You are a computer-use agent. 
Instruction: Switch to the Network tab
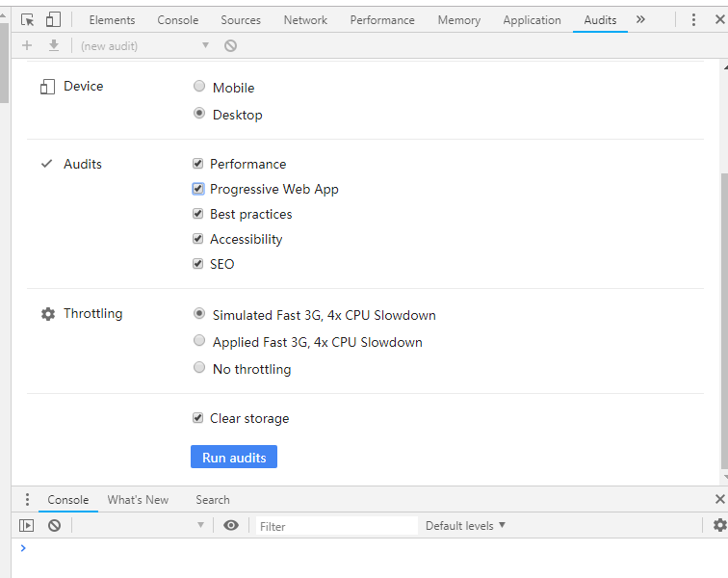[305, 20]
